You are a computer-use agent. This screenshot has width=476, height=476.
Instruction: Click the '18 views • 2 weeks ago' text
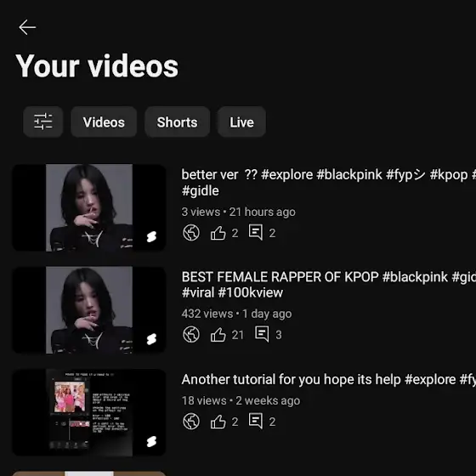[x=241, y=400]
